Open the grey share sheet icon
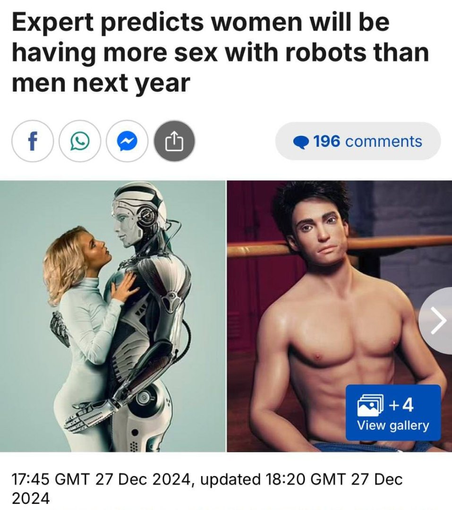Viewport: 452px width, 510px height. [x=174, y=141]
